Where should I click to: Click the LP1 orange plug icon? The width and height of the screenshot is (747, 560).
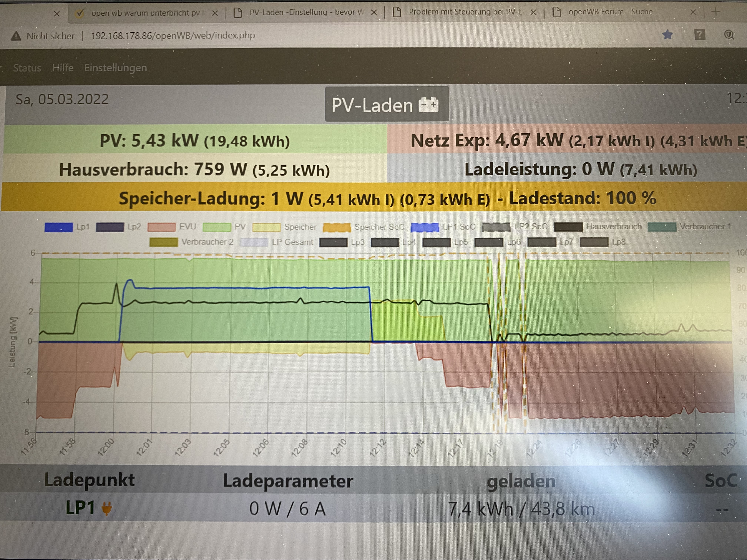click(107, 508)
